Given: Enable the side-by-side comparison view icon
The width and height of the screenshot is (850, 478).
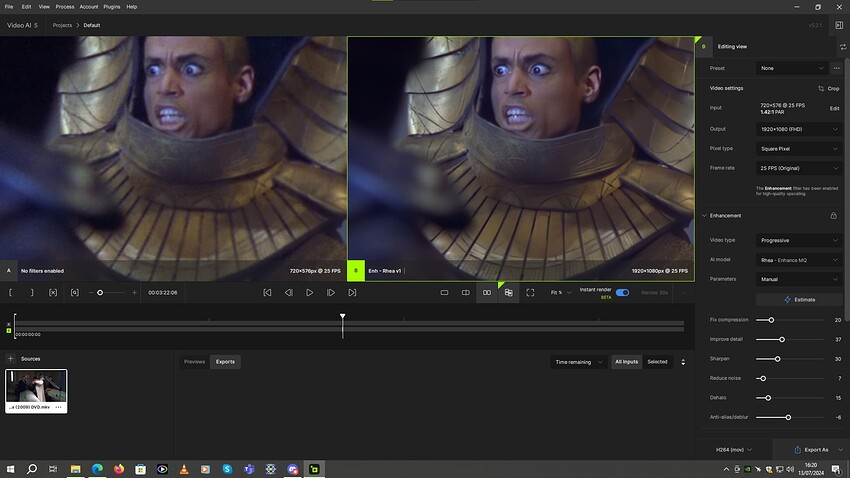Looking at the screenshot, I should coord(487,293).
